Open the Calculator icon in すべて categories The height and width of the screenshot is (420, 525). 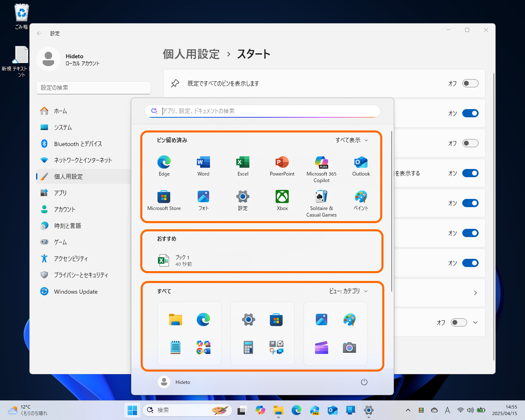[249, 347]
